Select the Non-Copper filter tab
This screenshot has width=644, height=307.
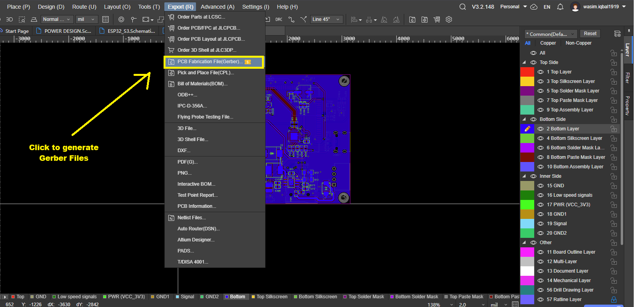click(x=578, y=43)
